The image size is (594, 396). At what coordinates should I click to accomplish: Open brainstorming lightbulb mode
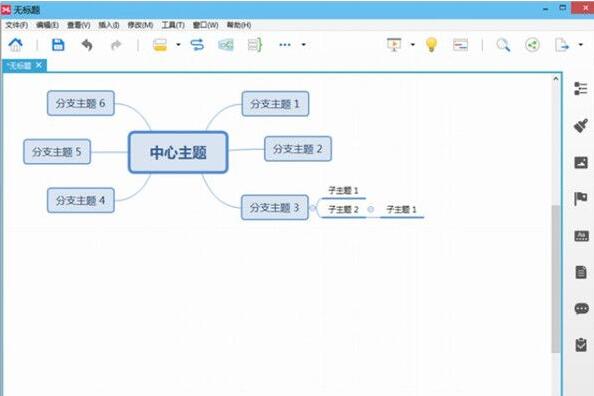click(431, 45)
